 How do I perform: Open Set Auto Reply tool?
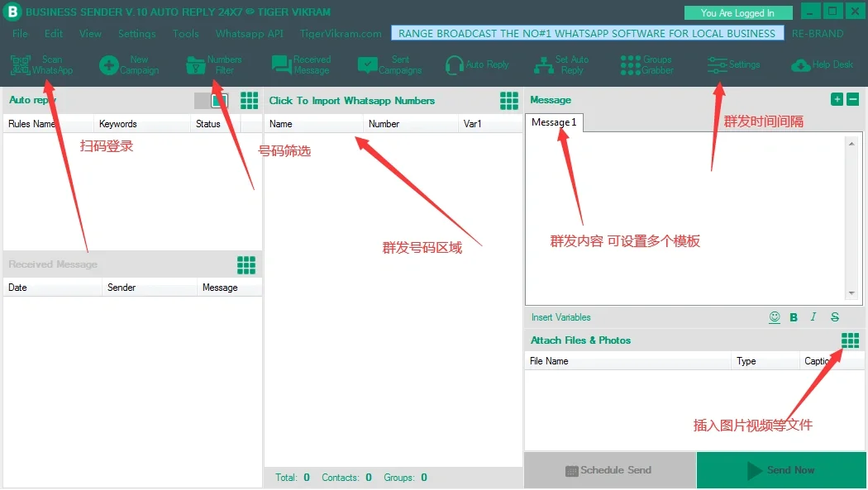(x=561, y=64)
